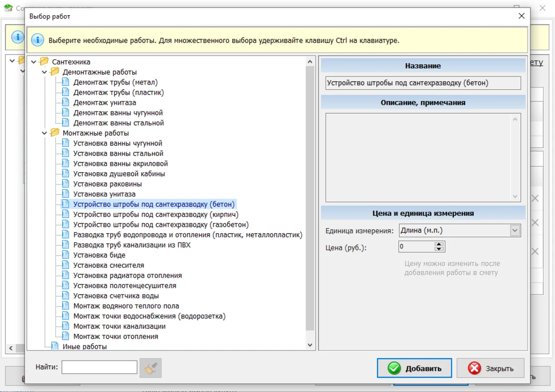555x392 pixels.
Task: Click the clear search brush icon
Action: tap(150, 368)
